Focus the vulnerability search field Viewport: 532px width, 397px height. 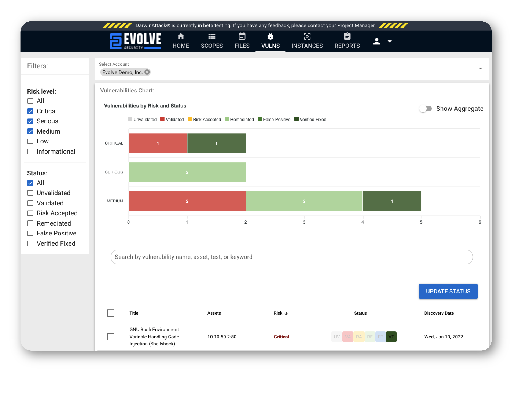point(292,257)
